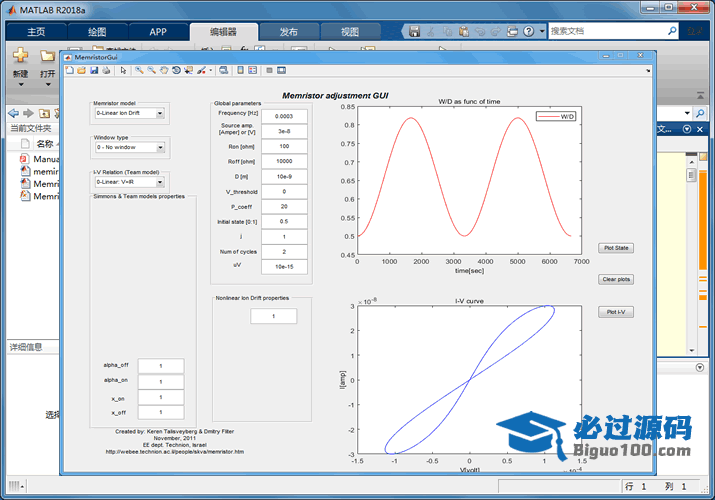
Task: Click the New Figure icon in toolbar
Action: [68, 71]
